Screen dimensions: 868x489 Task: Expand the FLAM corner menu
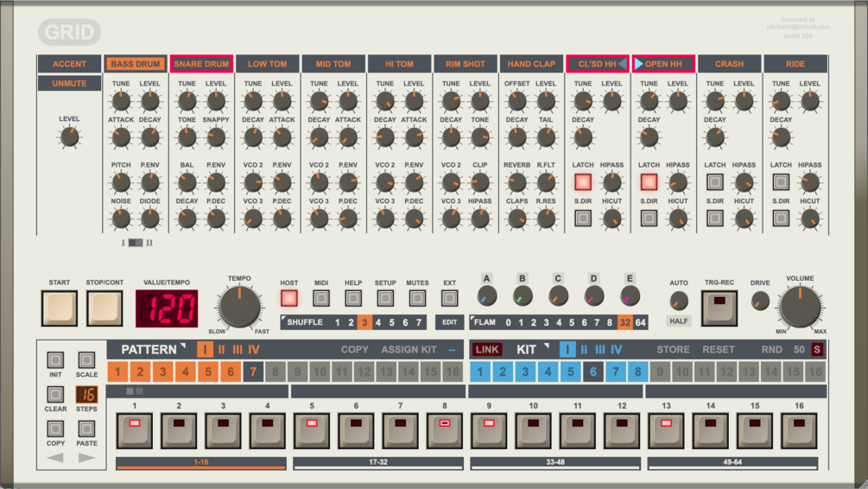coord(472,319)
